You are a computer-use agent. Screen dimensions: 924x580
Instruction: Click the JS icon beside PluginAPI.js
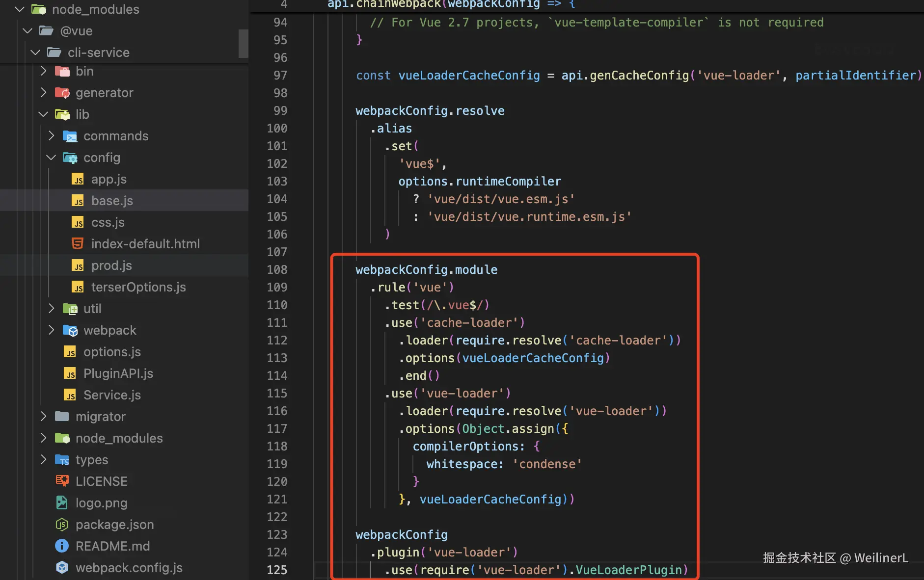click(70, 373)
